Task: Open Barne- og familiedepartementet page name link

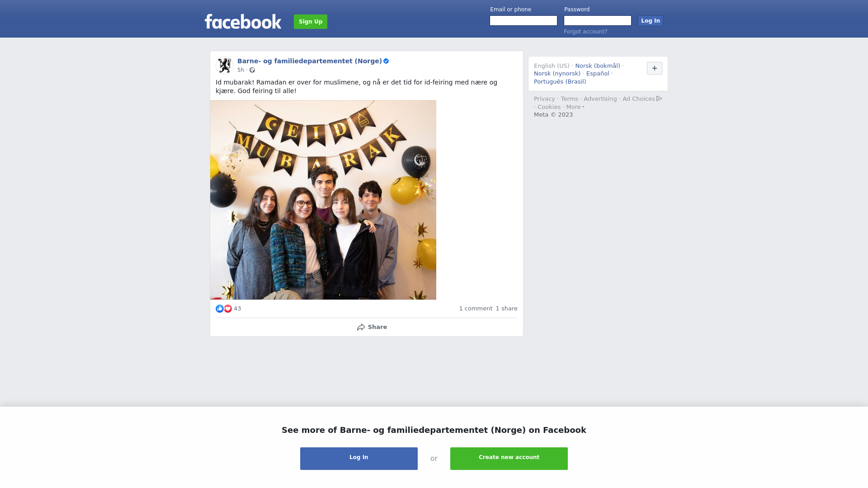Action: point(310,61)
